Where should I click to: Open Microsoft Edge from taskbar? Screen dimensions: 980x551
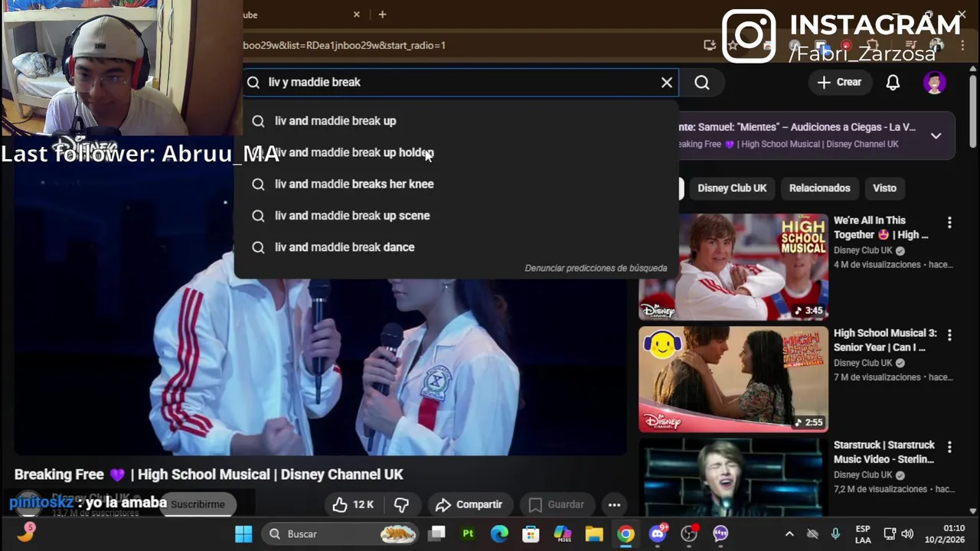pos(499,534)
